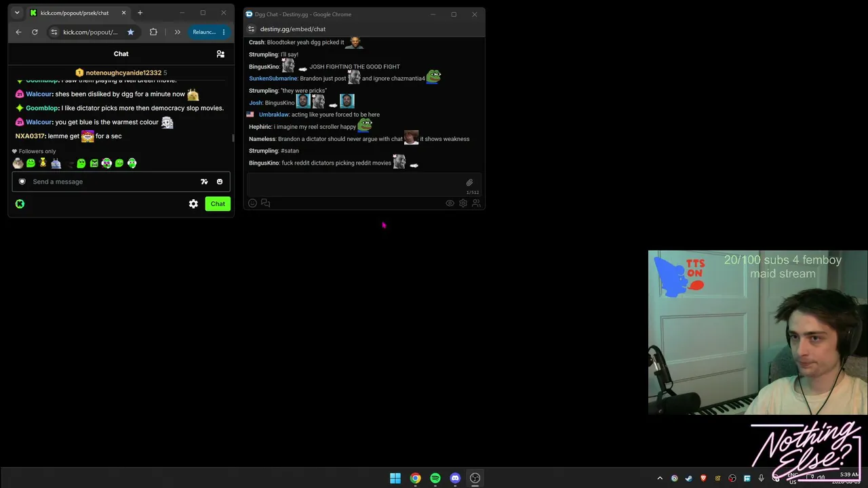Open Spotify from the taskbar
The height and width of the screenshot is (488, 868).
point(435,478)
